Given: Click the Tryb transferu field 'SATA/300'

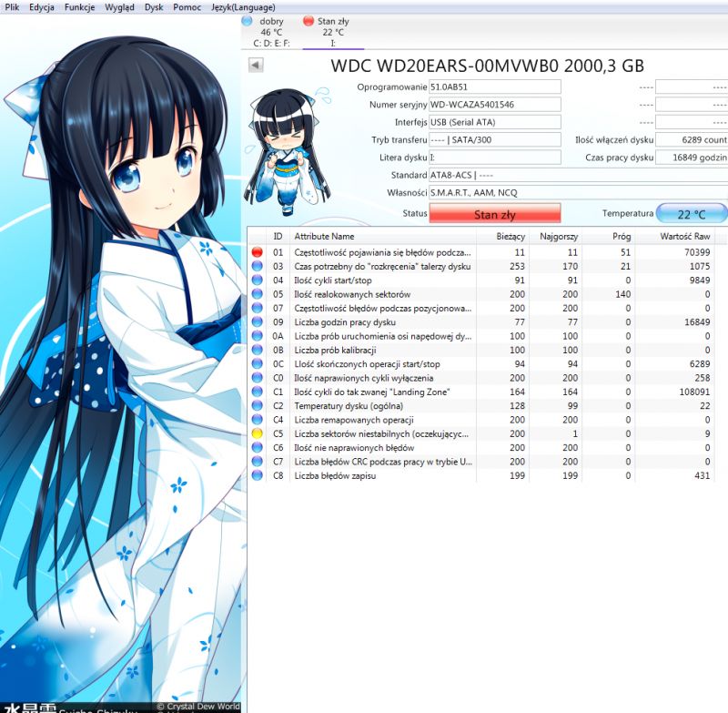Looking at the screenshot, I should (495, 140).
